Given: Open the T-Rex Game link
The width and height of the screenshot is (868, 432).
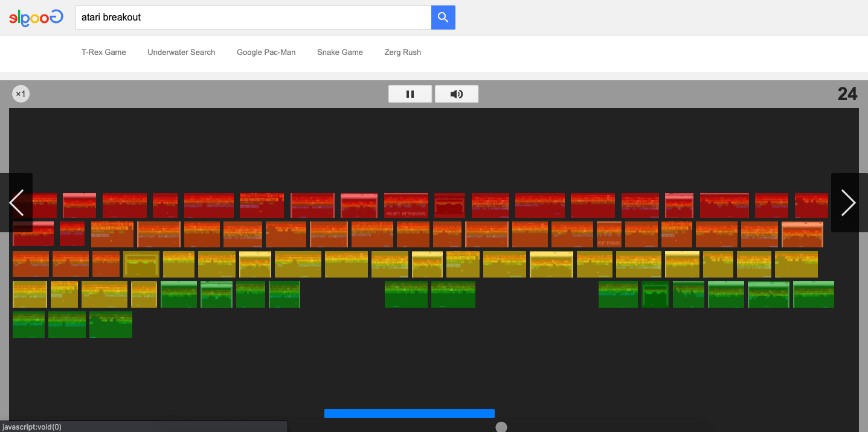Looking at the screenshot, I should (x=104, y=52).
